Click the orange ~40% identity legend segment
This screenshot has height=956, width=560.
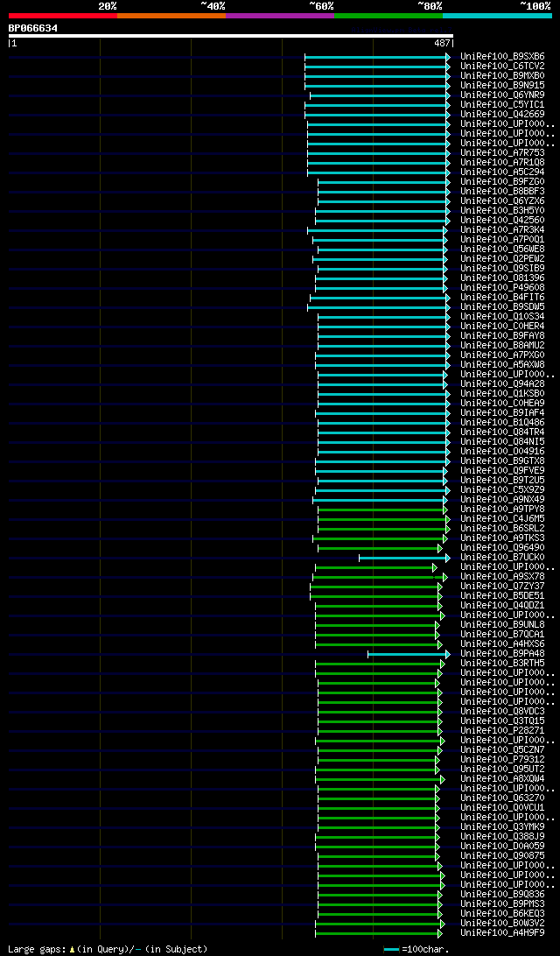pyautogui.click(x=171, y=15)
